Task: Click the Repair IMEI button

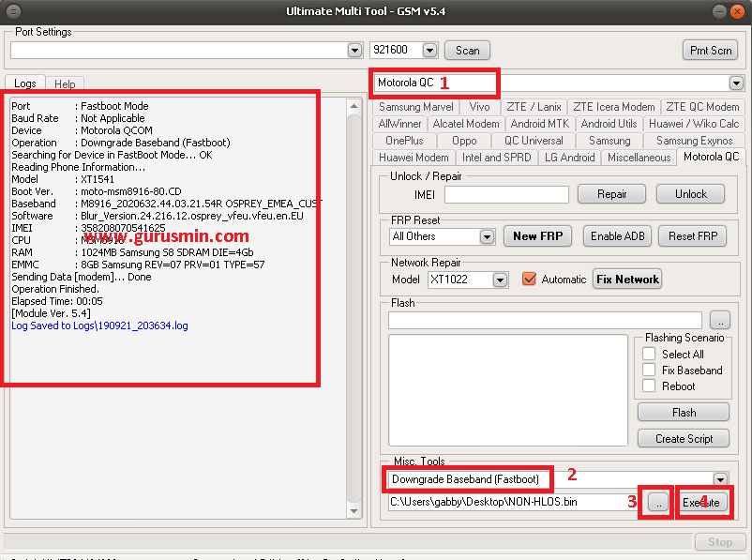Action: pos(611,194)
